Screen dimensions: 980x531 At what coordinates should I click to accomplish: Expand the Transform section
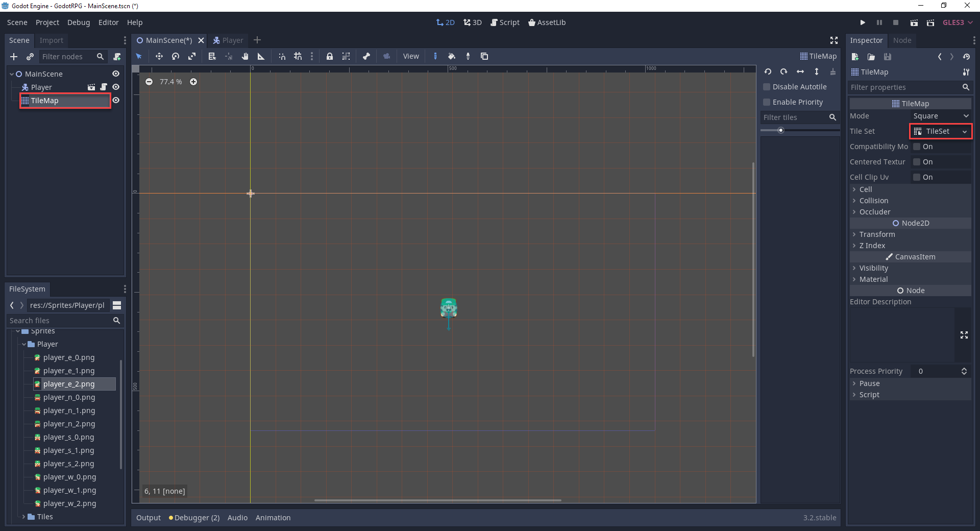tap(911, 234)
